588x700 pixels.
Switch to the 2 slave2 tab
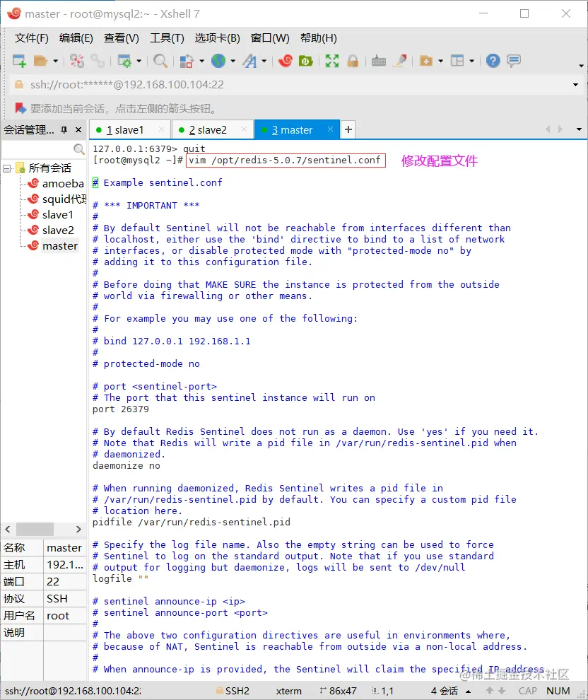pyautogui.click(x=212, y=130)
